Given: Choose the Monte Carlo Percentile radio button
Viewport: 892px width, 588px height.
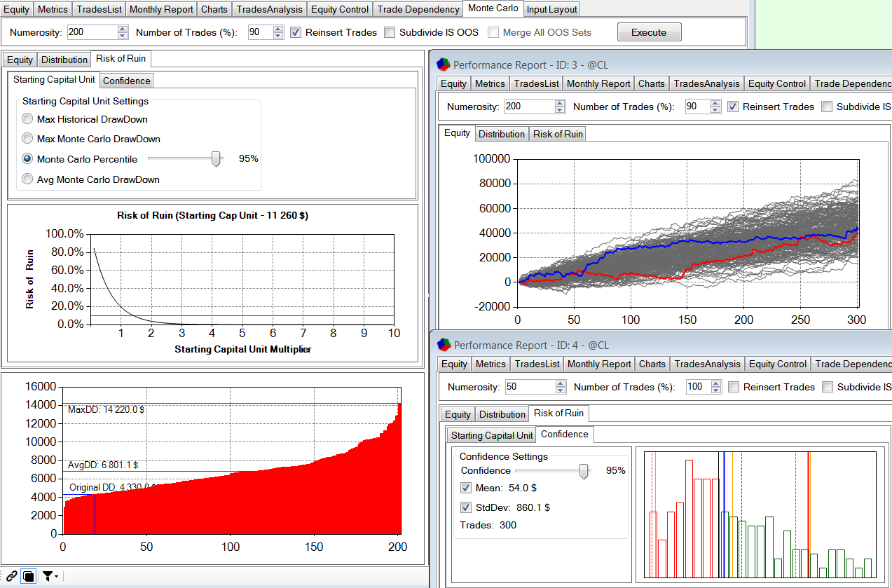Looking at the screenshot, I should click(28, 159).
